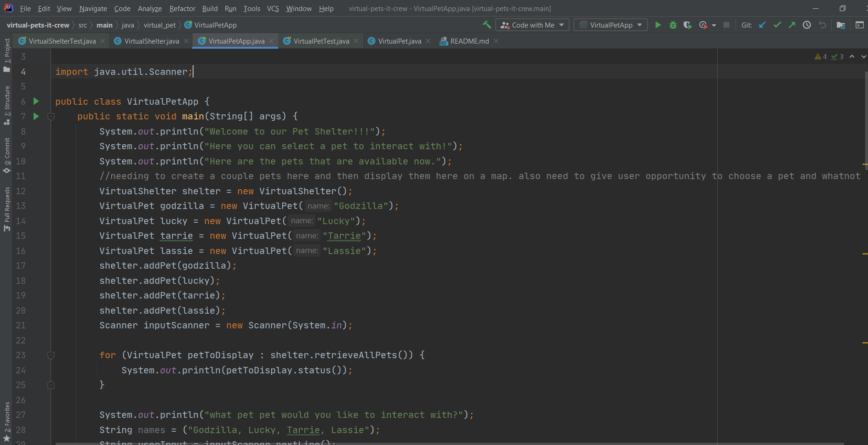868x445 pixels.
Task: Click the warning stripe mark beside line 16
Action: point(865,253)
